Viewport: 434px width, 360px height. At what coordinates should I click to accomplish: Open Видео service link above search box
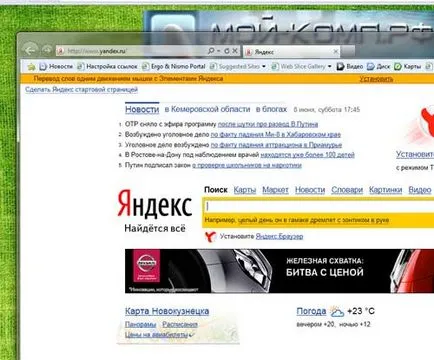coord(420,190)
